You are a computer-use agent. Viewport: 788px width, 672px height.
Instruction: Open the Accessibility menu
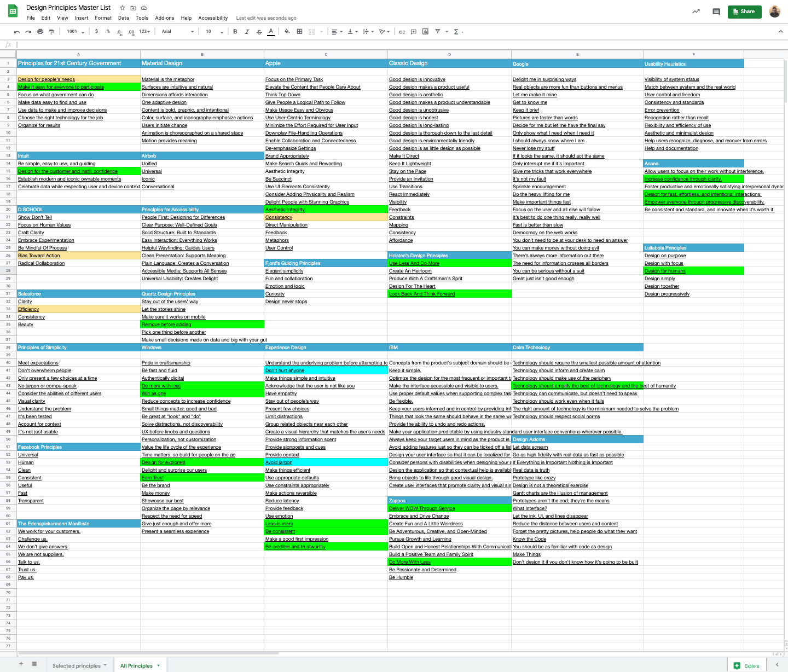click(213, 18)
